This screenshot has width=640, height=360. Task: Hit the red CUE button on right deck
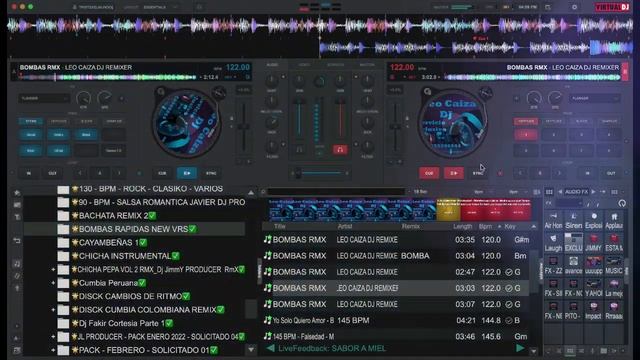click(x=429, y=173)
